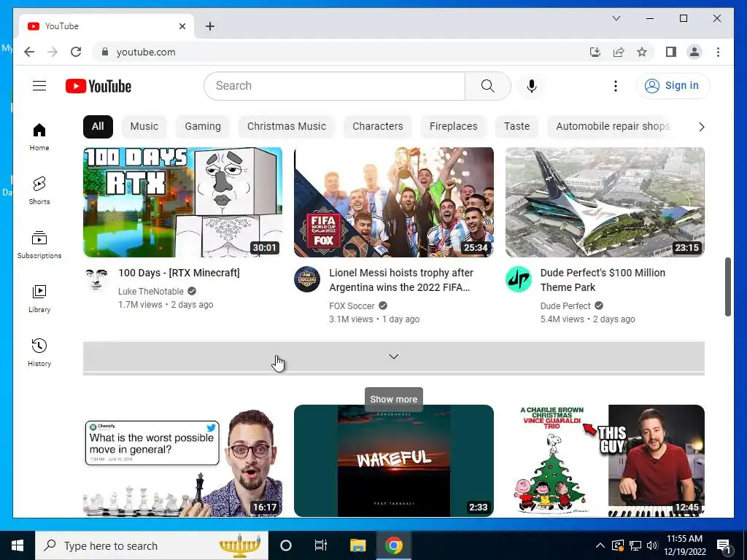Close the YouTube tab
This screenshot has width=747, height=560.
(x=182, y=26)
